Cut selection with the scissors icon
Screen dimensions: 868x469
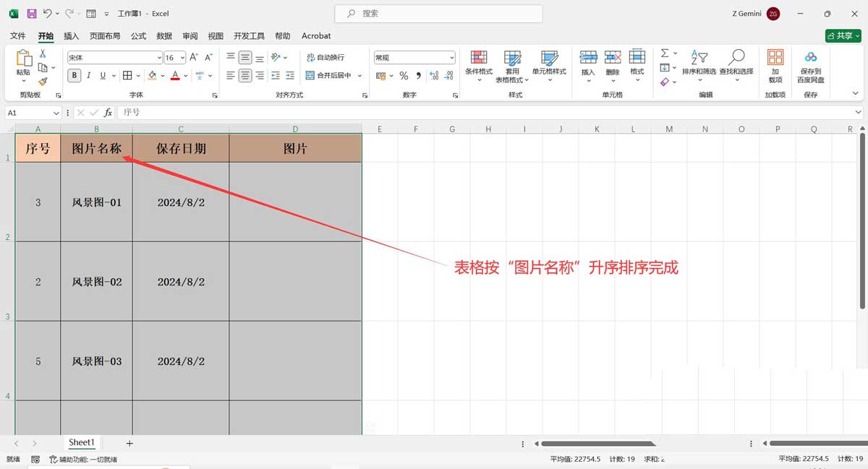click(x=43, y=53)
